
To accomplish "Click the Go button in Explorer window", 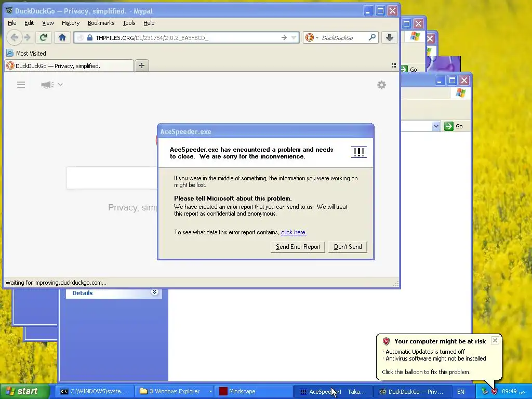I will (454, 126).
